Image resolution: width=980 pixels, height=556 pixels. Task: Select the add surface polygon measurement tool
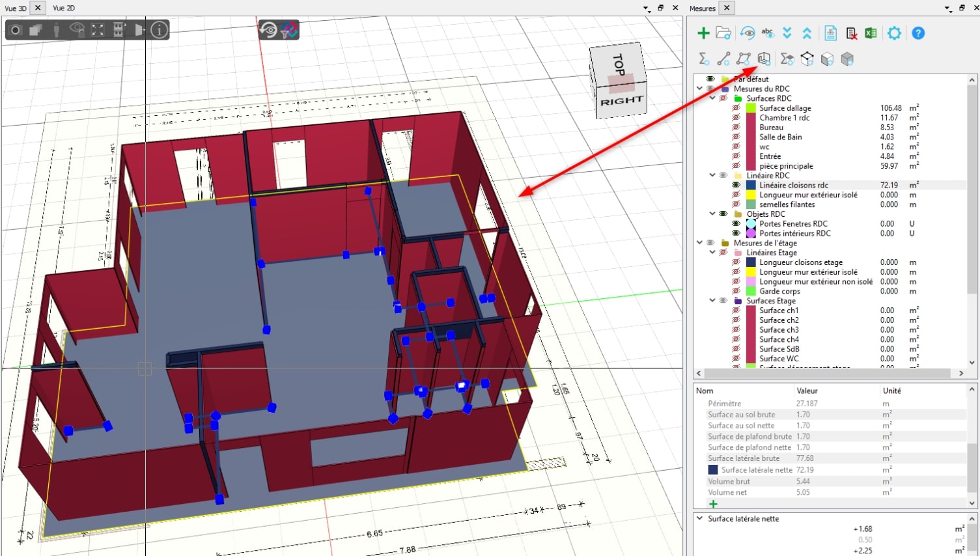(744, 59)
